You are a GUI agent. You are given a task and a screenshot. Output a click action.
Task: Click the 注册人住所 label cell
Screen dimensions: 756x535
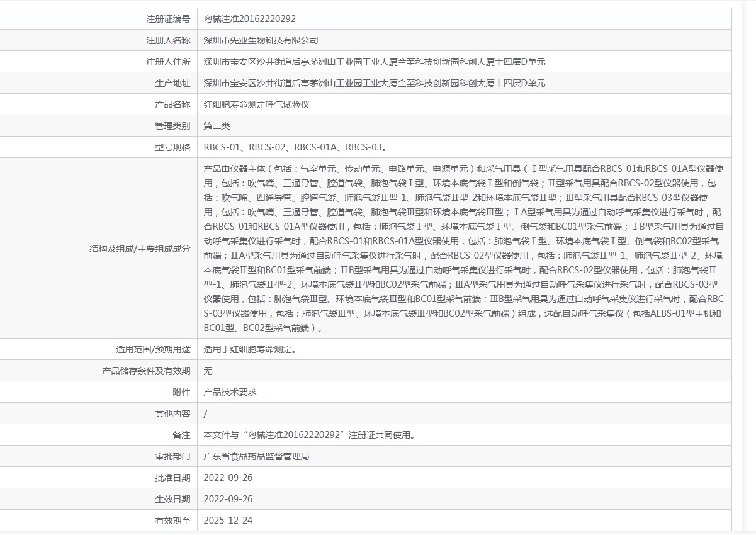point(168,62)
